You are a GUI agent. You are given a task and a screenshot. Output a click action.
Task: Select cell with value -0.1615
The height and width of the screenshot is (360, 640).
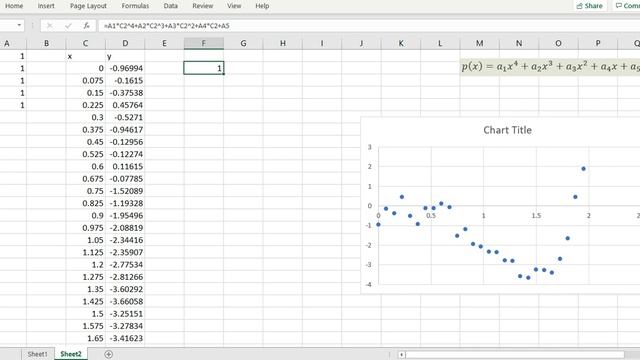pos(125,80)
